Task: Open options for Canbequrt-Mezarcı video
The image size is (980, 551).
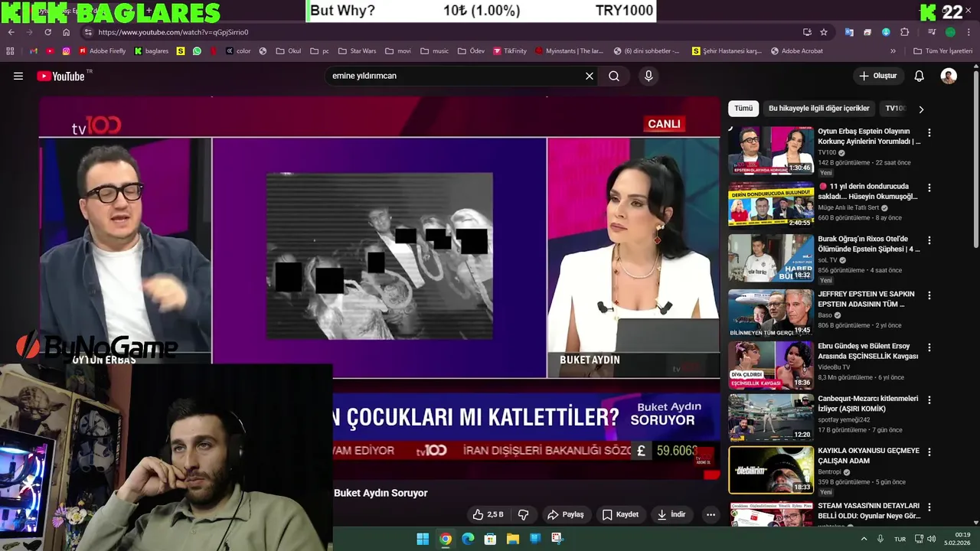Action: 929,400
